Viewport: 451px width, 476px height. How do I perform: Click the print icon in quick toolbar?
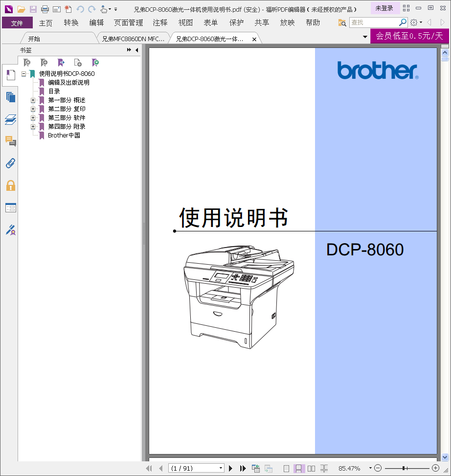pyautogui.click(x=45, y=9)
